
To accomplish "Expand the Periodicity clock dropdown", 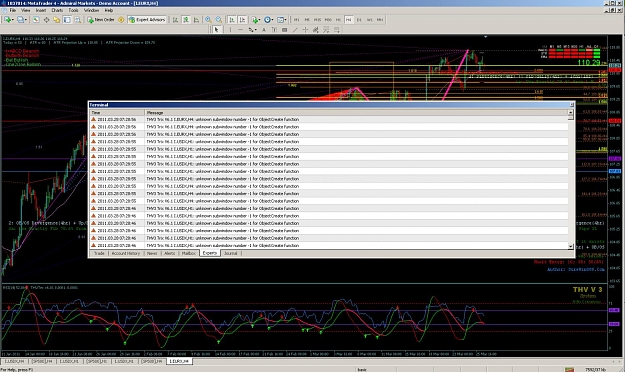I will (273, 20).
